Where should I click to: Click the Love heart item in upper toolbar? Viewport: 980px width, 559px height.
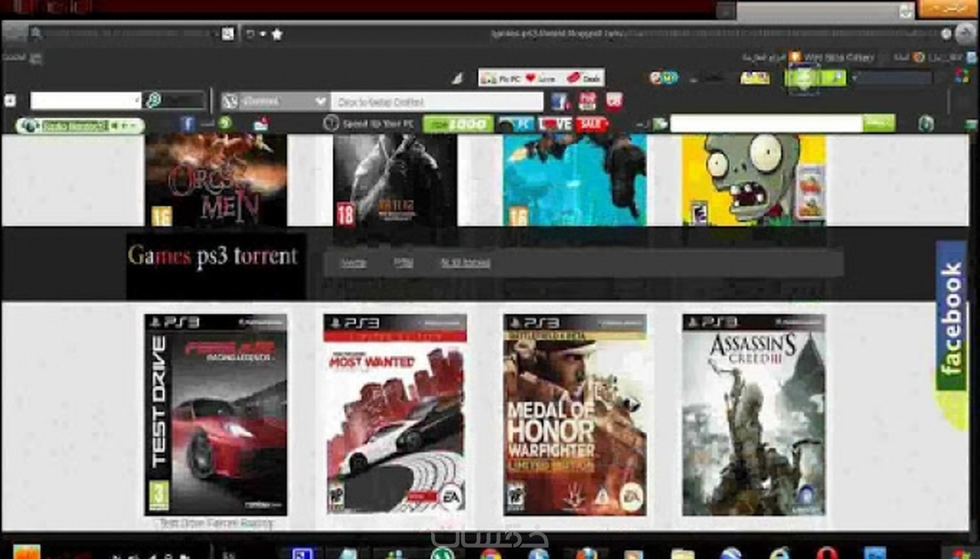pyautogui.click(x=541, y=78)
